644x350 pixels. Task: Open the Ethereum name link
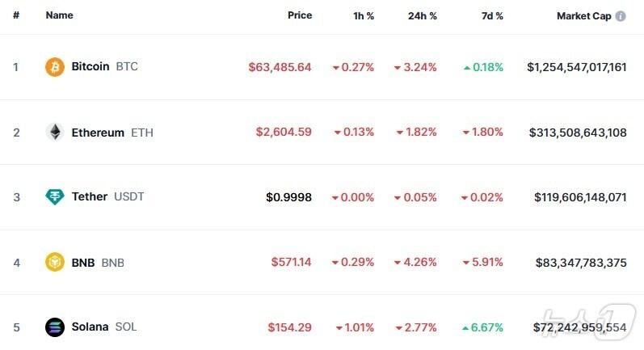tap(98, 133)
